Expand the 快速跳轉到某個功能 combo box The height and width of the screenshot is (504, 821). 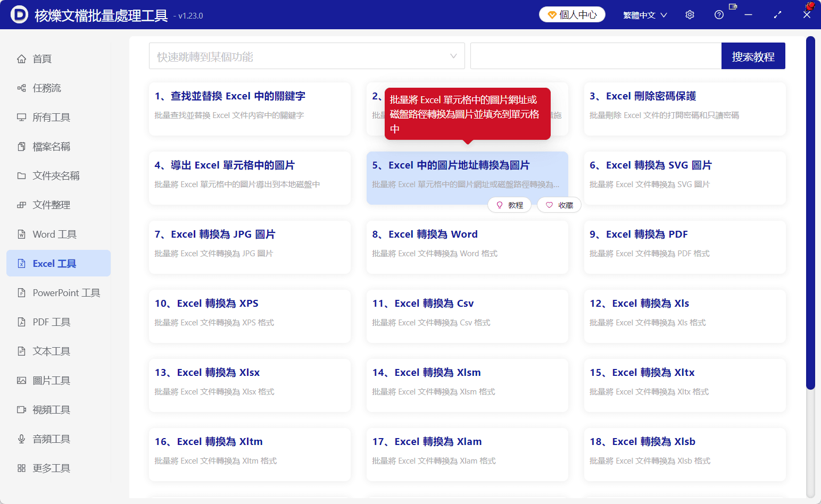tap(307, 56)
